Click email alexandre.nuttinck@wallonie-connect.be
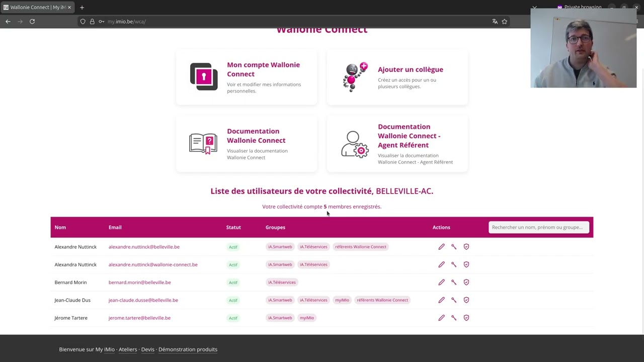The height and width of the screenshot is (362, 644). (x=153, y=264)
